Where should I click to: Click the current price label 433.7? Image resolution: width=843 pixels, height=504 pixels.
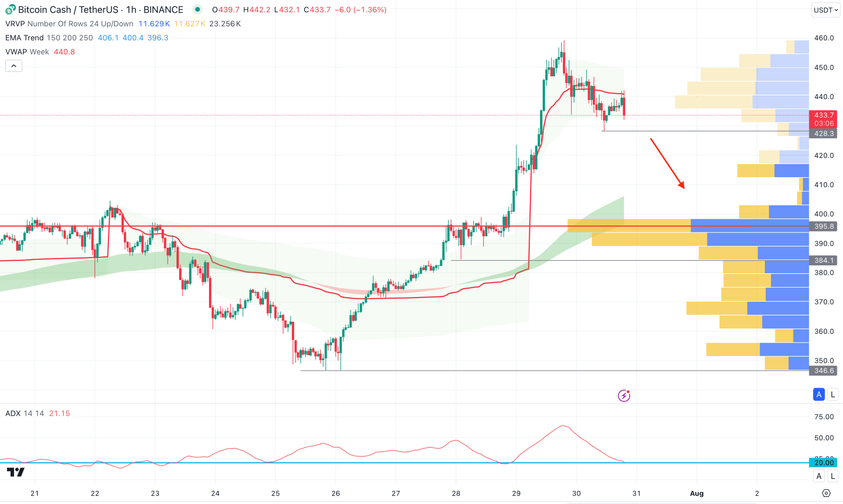point(823,115)
